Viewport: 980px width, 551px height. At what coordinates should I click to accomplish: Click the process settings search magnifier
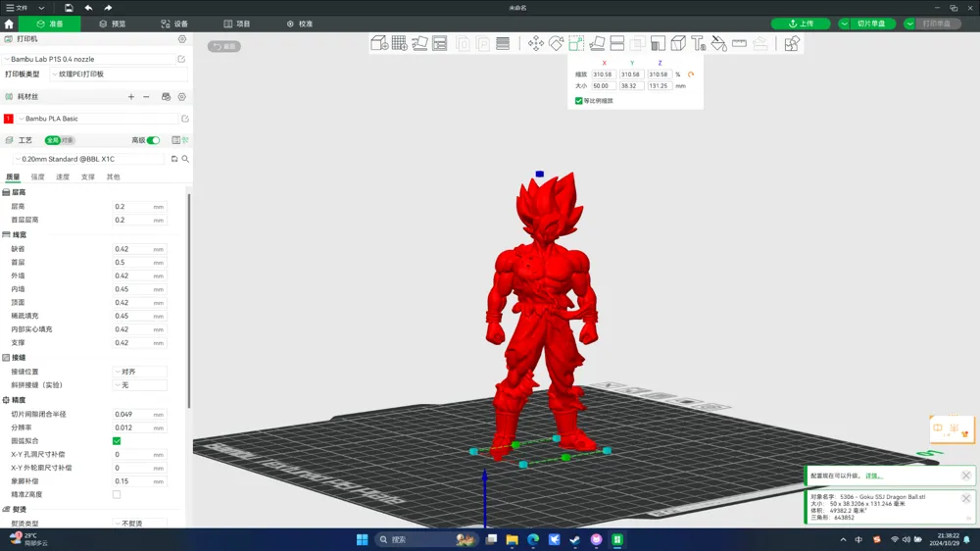[x=185, y=159]
